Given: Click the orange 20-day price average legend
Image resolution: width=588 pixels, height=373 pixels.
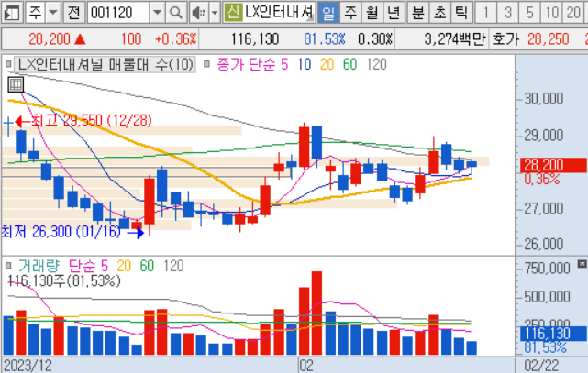Looking at the screenshot, I should 327,64.
